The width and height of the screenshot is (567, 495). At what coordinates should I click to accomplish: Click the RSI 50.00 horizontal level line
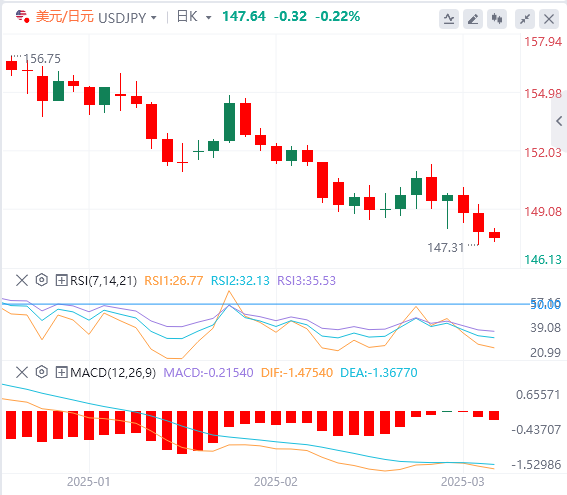click(266, 304)
